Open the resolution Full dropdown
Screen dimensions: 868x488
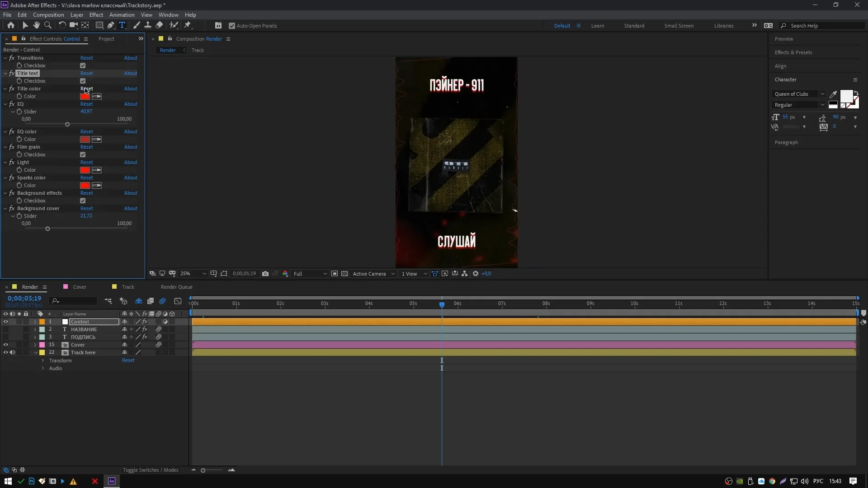(x=310, y=274)
